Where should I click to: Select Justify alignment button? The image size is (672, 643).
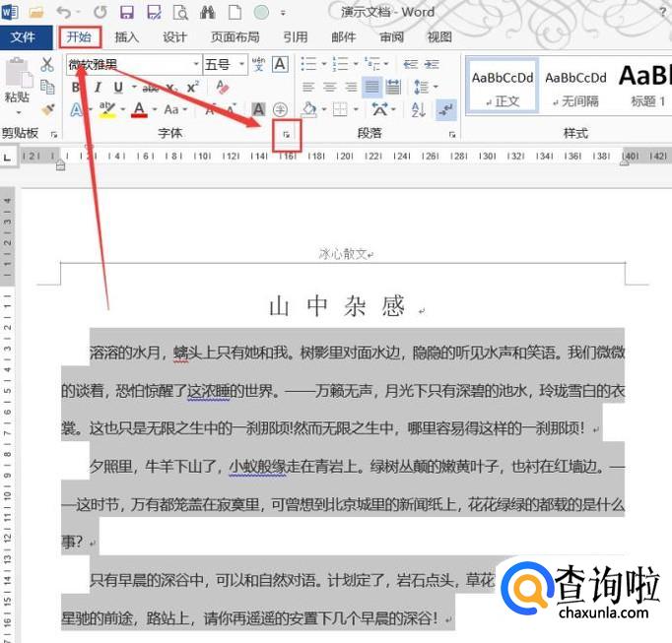pyautogui.click(x=371, y=88)
